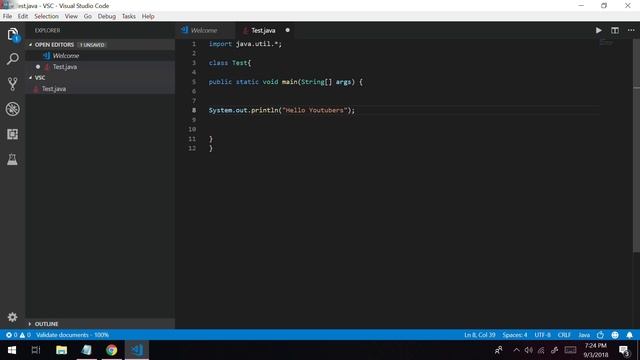640x360 pixels.
Task: Click the class Test declaration line
Action: [x=230, y=63]
